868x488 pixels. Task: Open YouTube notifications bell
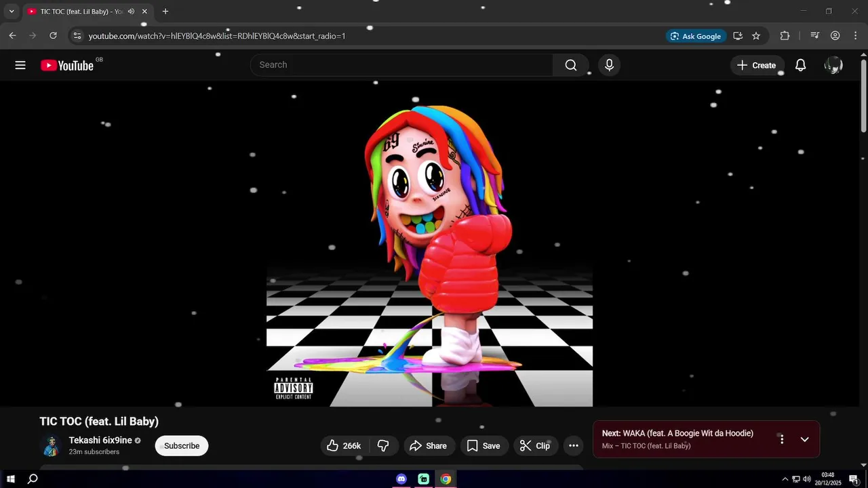click(x=801, y=65)
